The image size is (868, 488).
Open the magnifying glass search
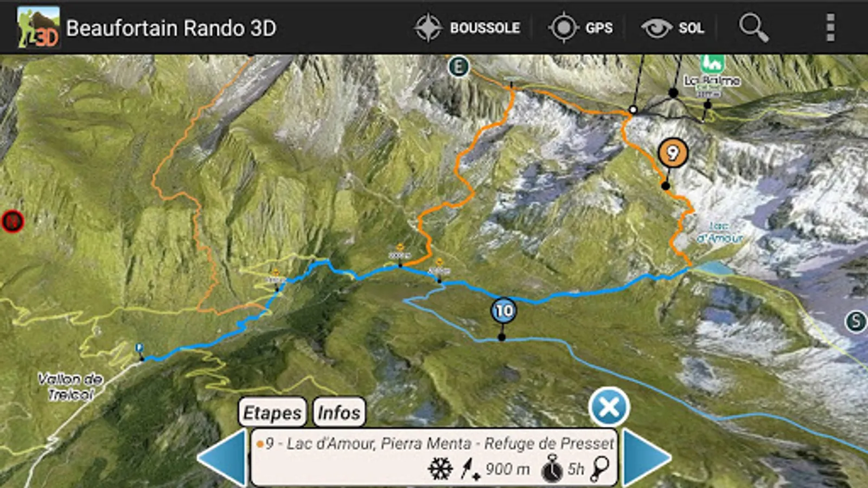(754, 27)
